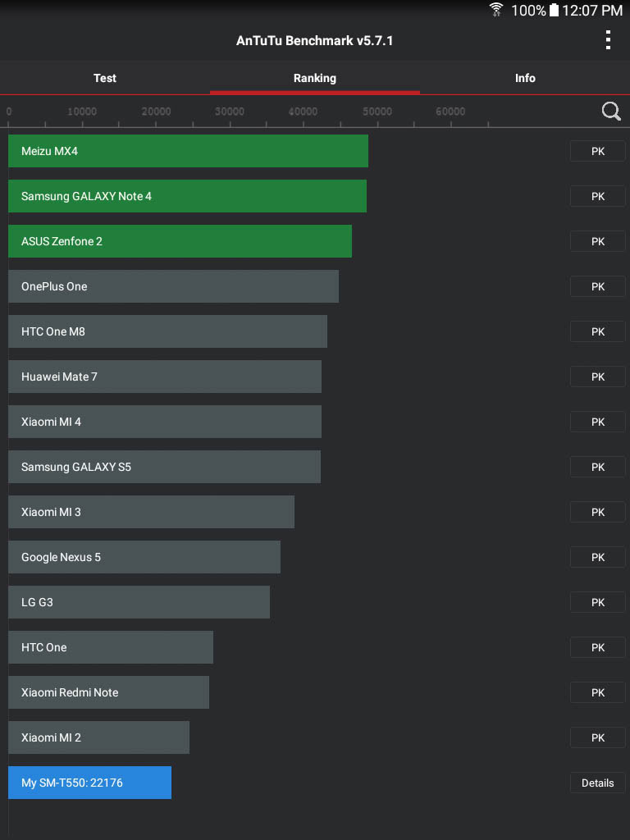This screenshot has width=630, height=840.
Task: Tap the Google Nexus 5 ranking bar
Action: coord(144,557)
